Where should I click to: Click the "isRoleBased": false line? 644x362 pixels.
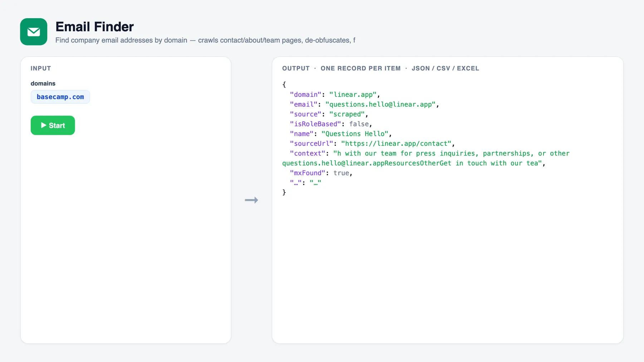(x=331, y=124)
